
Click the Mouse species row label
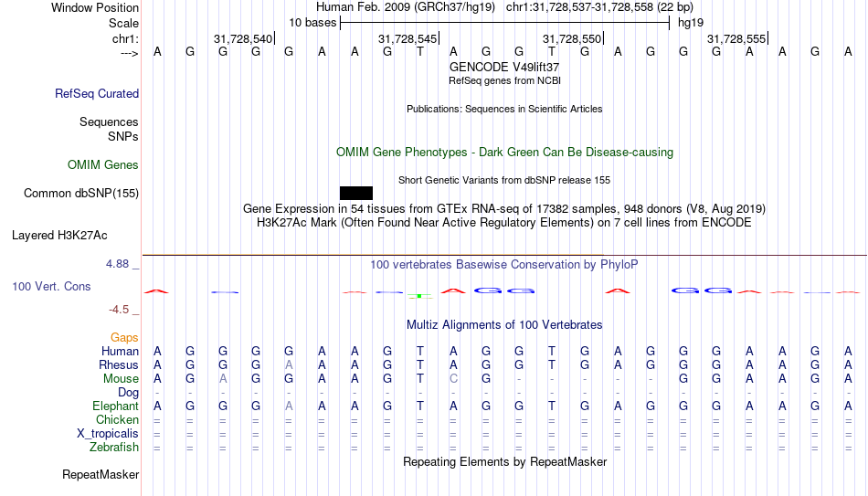(x=121, y=379)
